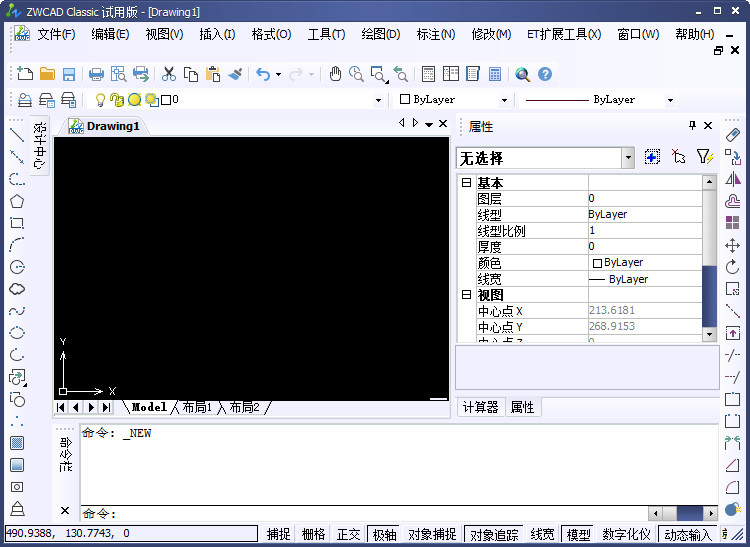Select the Spline curve tool
The image size is (750, 547).
(17, 311)
